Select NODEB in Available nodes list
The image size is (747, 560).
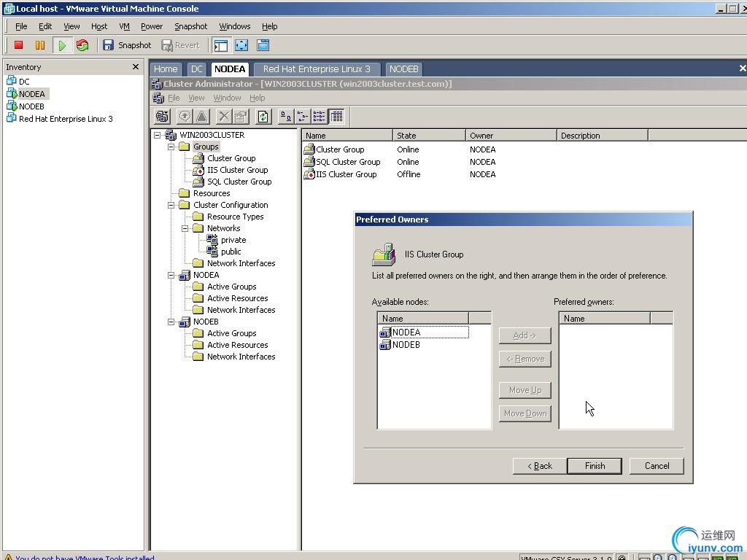tap(406, 345)
